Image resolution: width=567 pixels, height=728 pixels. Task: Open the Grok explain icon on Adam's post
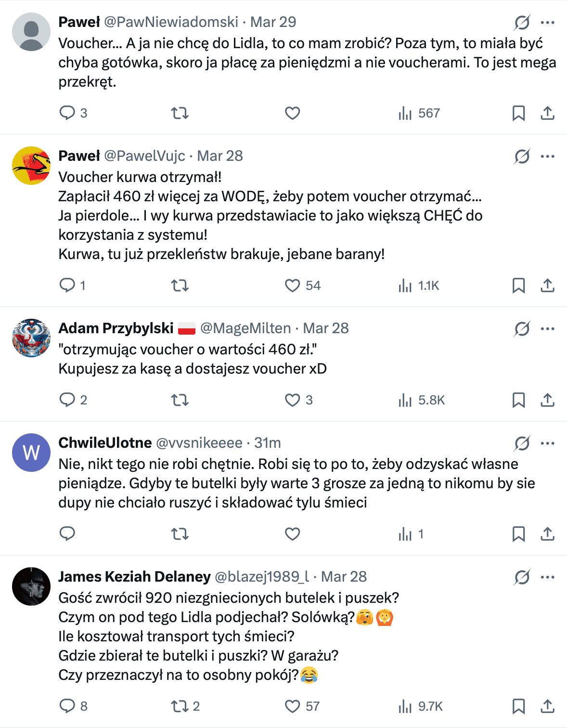point(522,327)
